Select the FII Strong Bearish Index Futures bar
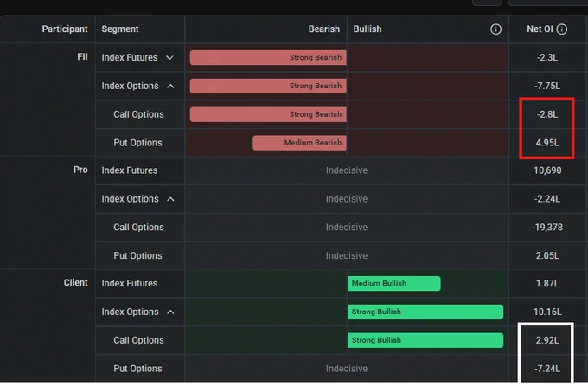588x386 pixels. point(268,57)
